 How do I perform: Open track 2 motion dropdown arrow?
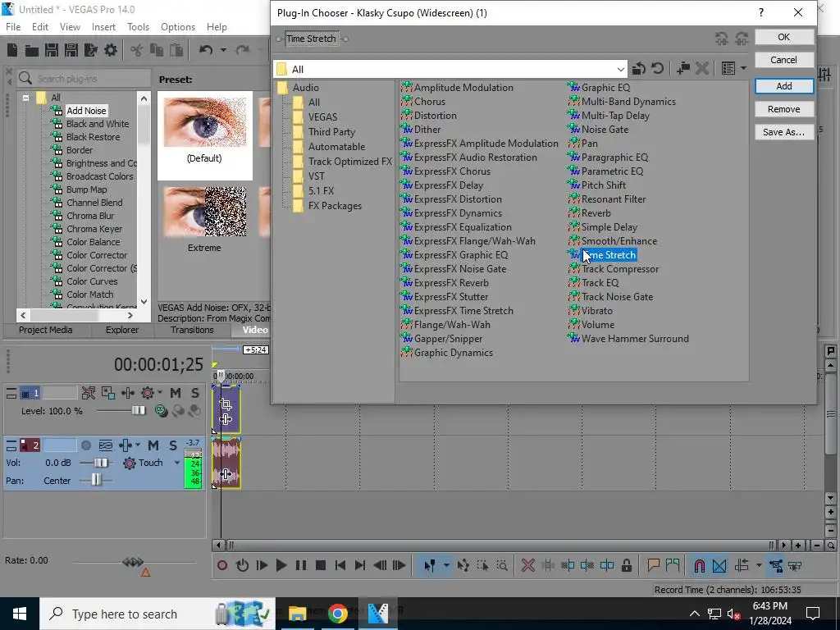(138, 445)
